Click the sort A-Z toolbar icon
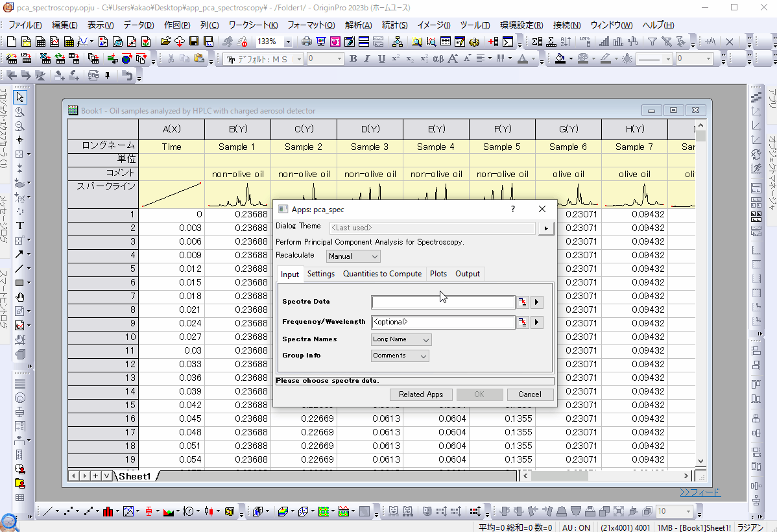This screenshot has height=532, width=777. (x=566, y=42)
